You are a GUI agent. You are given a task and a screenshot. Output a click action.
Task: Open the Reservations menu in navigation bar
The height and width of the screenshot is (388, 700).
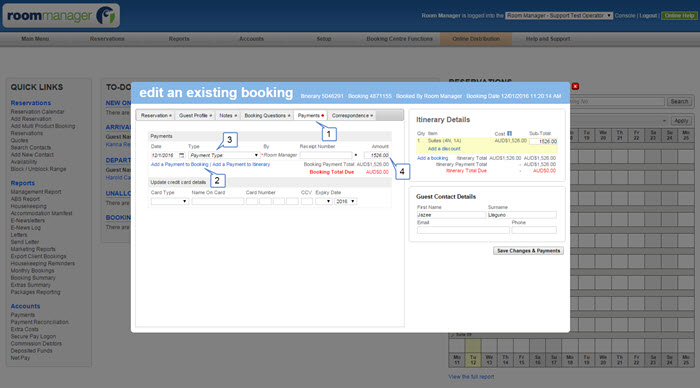coord(107,39)
